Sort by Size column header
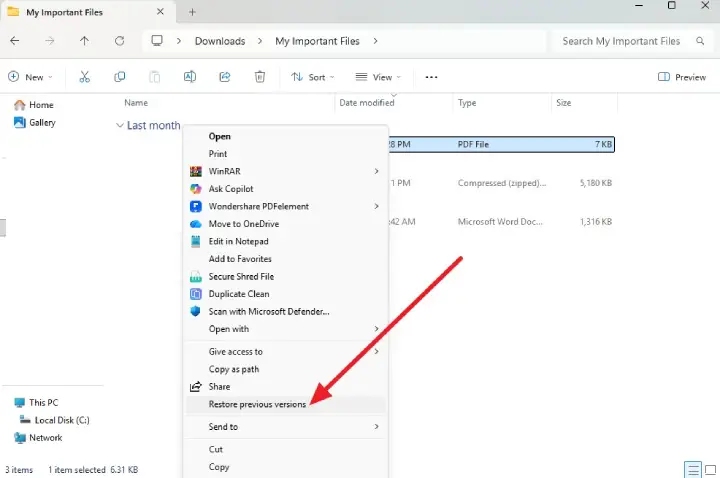Screen dimensions: 720x478 [563, 103]
